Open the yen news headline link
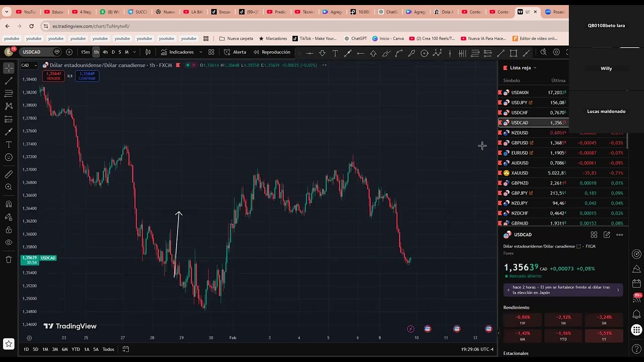The height and width of the screenshot is (362, 644). (563, 290)
